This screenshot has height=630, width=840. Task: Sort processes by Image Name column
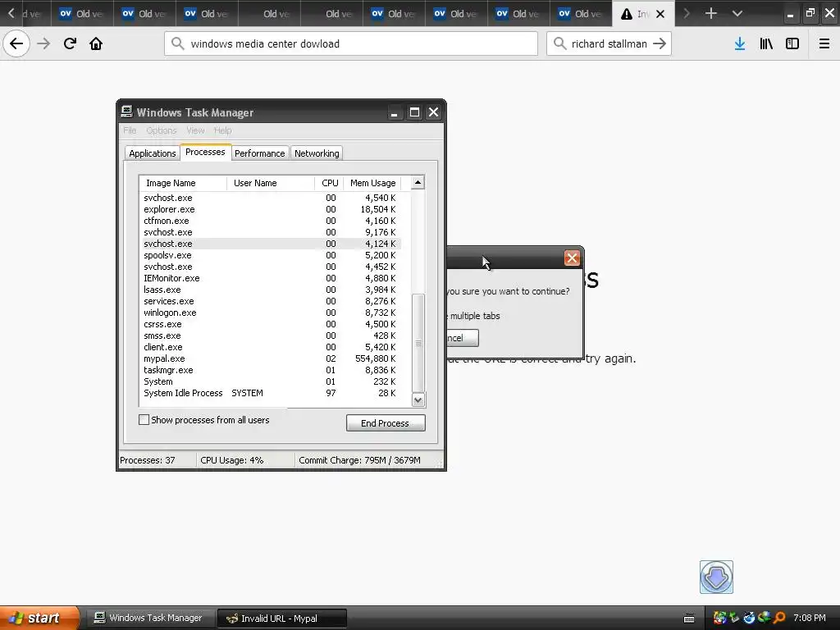point(183,183)
